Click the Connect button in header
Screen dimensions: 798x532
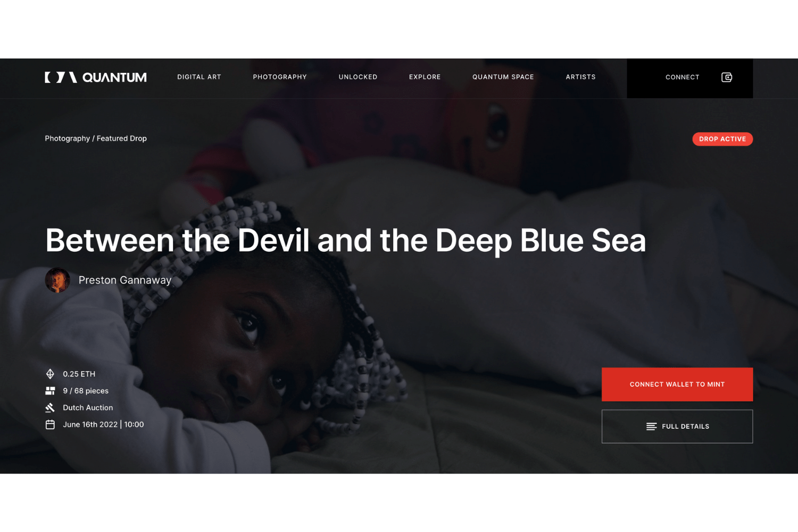click(x=682, y=77)
